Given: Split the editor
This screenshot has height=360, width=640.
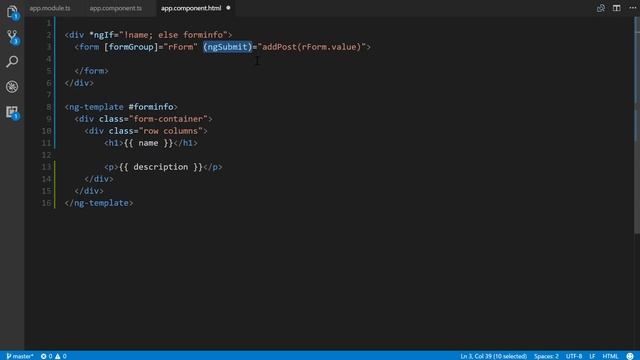Looking at the screenshot, I should (616, 8).
